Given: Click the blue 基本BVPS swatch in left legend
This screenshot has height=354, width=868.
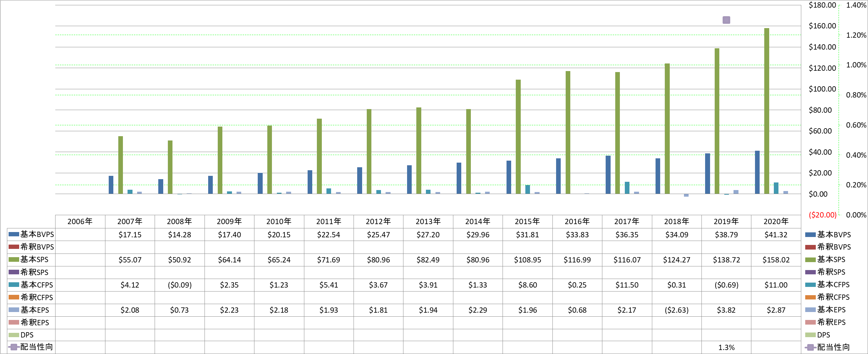Looking at the screenshot, I should (14, 234).
